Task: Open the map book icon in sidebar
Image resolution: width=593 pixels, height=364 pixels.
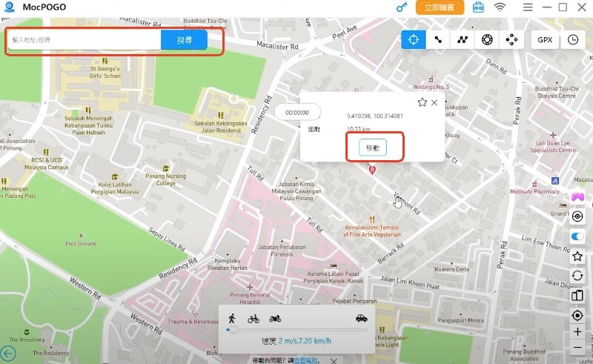Action: coord(577,295)
